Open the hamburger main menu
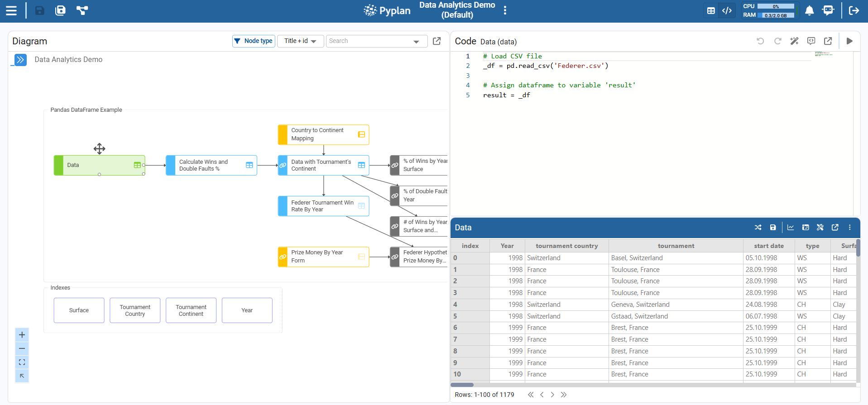 (11, 10)
